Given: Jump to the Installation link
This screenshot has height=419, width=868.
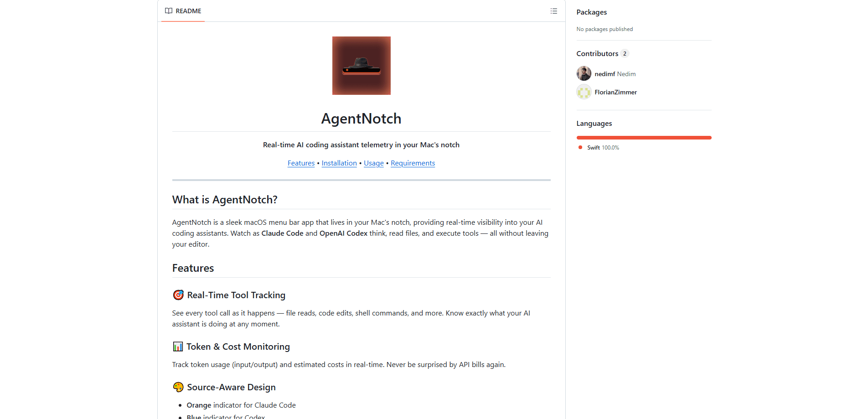Looking at the screenshot, I should pos(339,163).
